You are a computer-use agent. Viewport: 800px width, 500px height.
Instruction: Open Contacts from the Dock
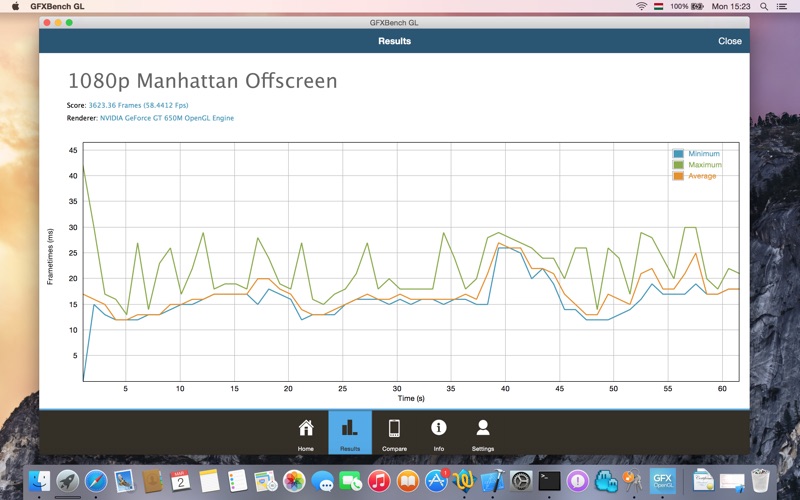(x=152, y=481)
